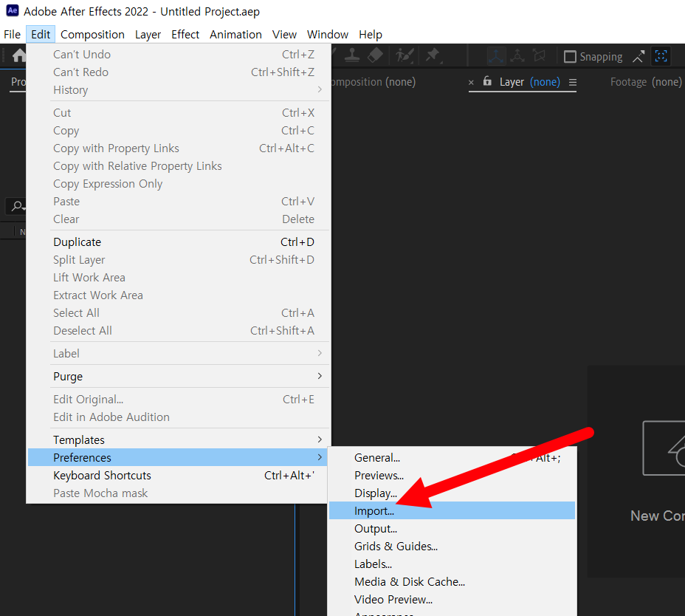685x616 pixels.
Task: Open the Animation menu
Action: pyautogui.click(x=235, y=35)
